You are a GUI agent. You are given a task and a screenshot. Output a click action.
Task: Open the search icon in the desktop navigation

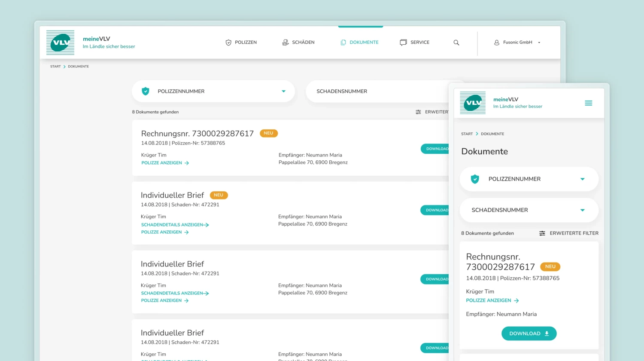pos(456,43)
